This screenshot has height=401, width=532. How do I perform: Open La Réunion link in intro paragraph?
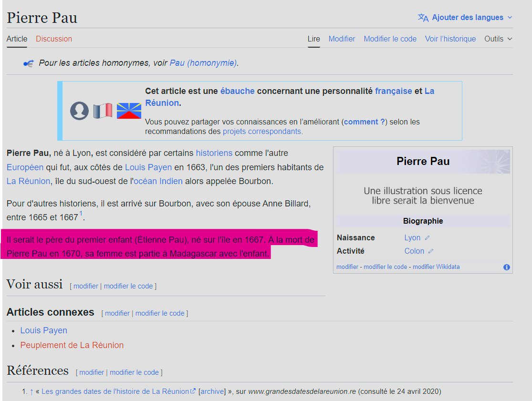click(29, 181)
